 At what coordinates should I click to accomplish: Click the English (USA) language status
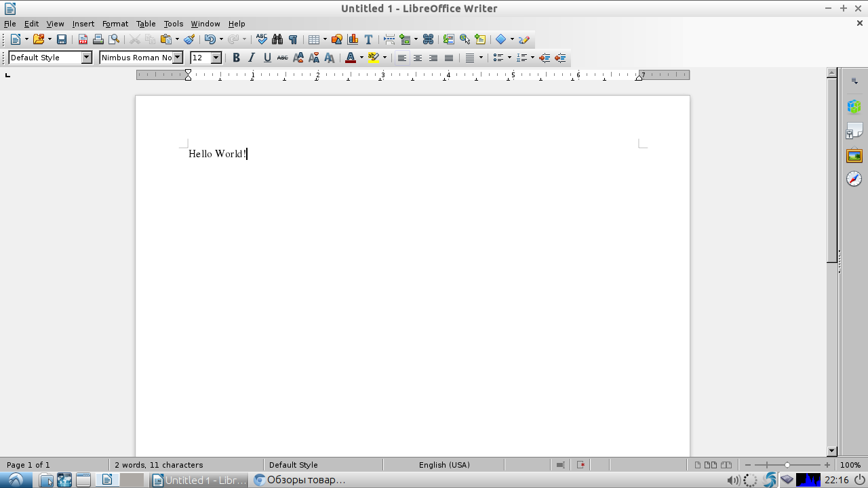pos(444,465)
